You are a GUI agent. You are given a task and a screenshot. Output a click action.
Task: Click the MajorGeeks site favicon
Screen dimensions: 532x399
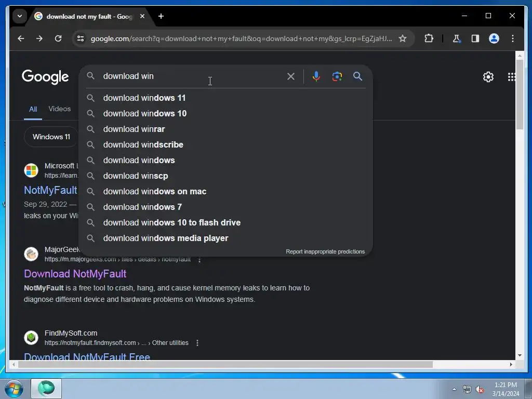(31, 254)
